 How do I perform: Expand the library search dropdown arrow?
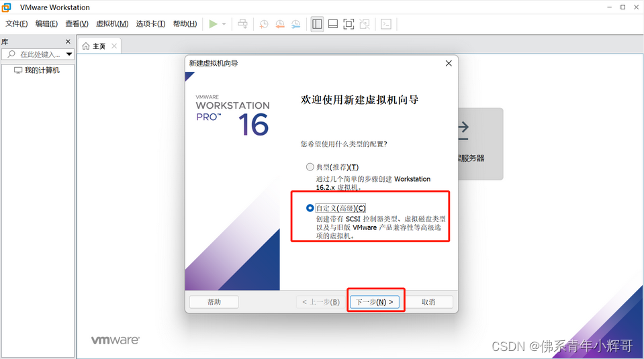[x=69, y=54]
